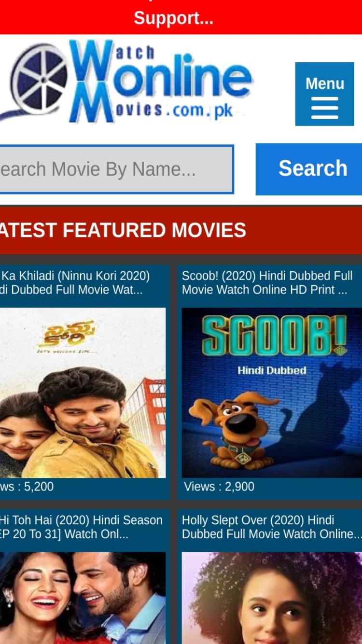The height and width of the screenshot is (644, 362).
Task: Click the Holly Slept Over poster image
Action: (x=272, y=598)
